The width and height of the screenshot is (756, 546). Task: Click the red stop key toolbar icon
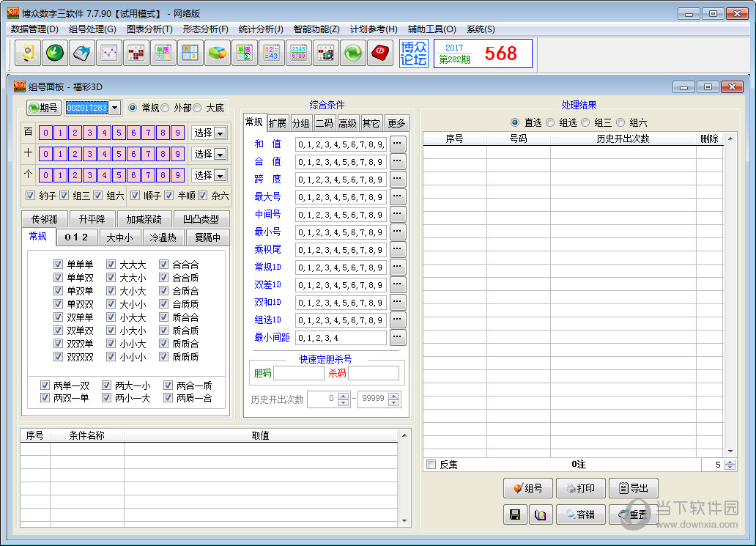click(x=380, y=53)
